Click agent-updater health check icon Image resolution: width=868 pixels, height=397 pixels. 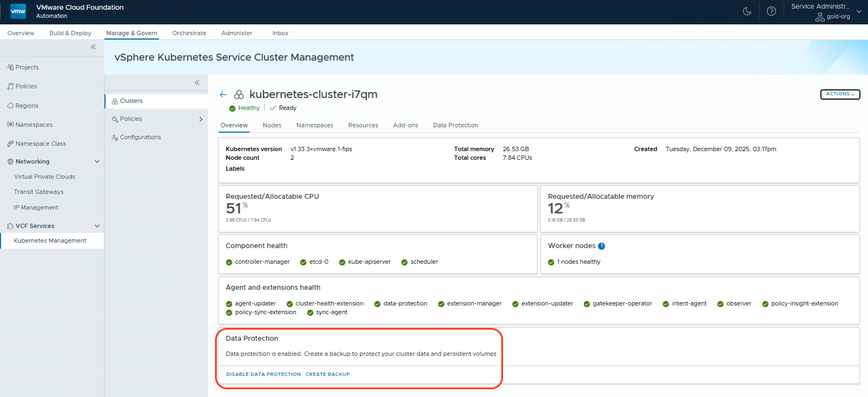click(x=229, y=304)
